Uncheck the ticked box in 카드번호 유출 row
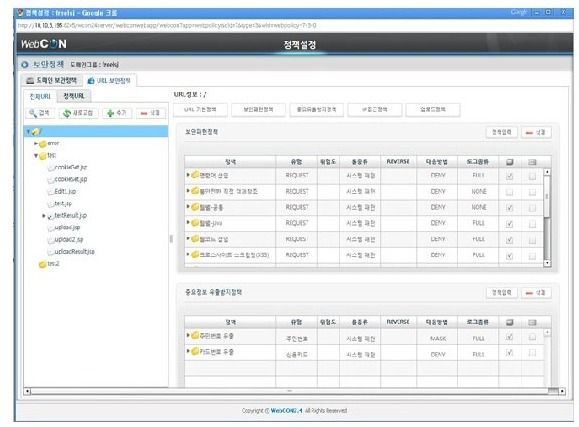This screenshot has height=427, width=579. point(510,353)
